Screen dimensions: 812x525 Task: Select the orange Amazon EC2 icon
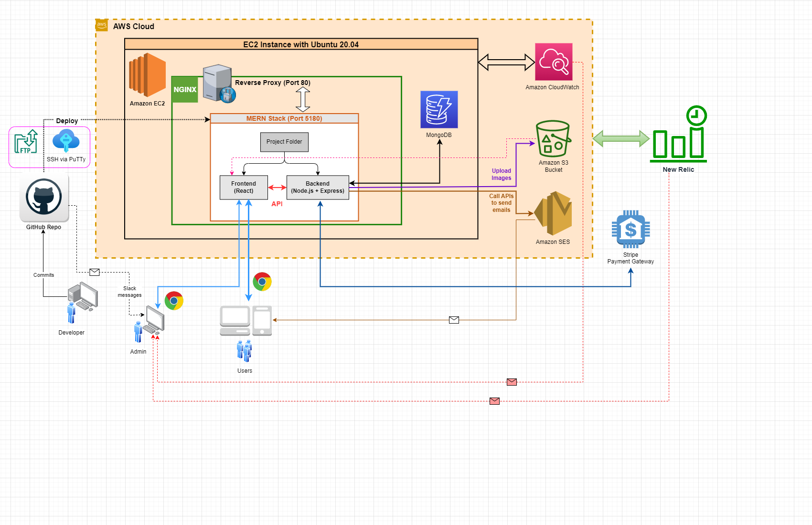(147, 75)
